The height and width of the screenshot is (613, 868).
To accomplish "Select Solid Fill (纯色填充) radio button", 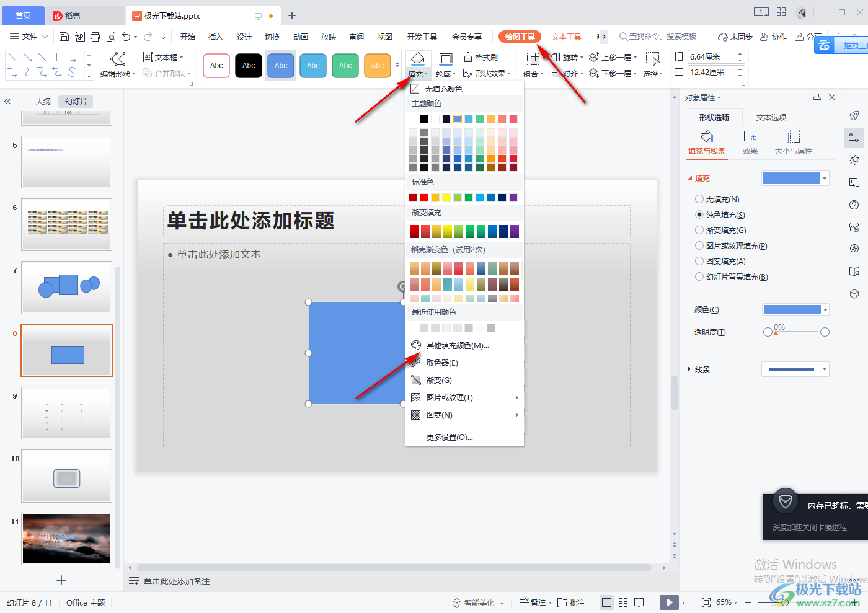I will click(x=699, y=214).
